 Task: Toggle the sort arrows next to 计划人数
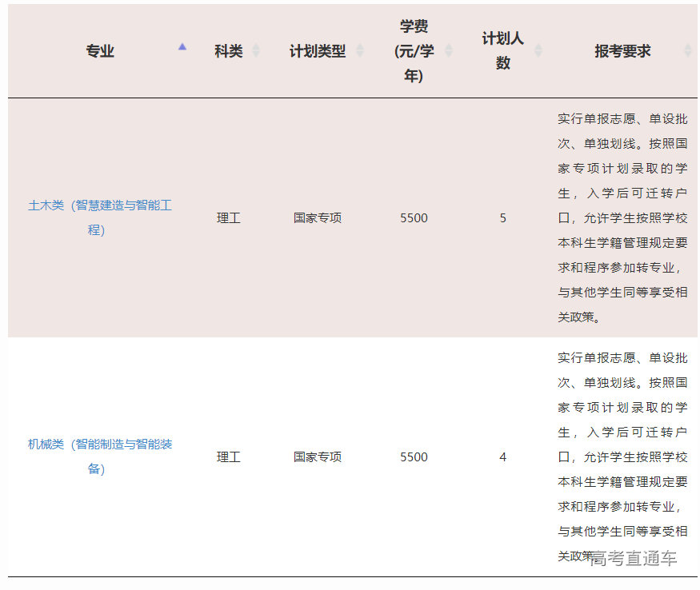(x=538, y=51)
